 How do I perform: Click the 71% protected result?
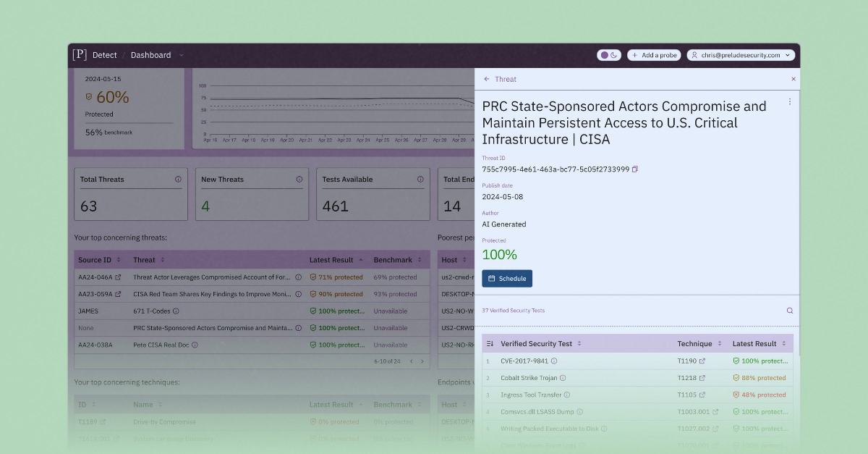[x=336, y=277]
